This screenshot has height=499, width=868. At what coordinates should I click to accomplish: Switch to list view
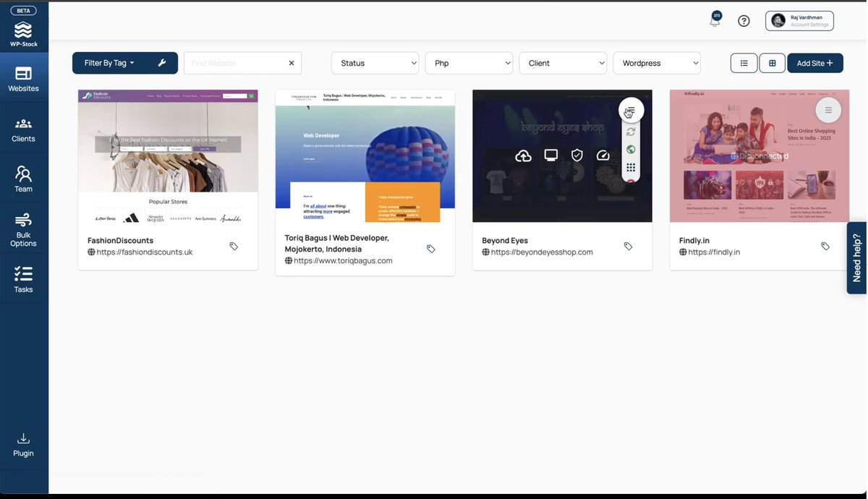point(744,63)
